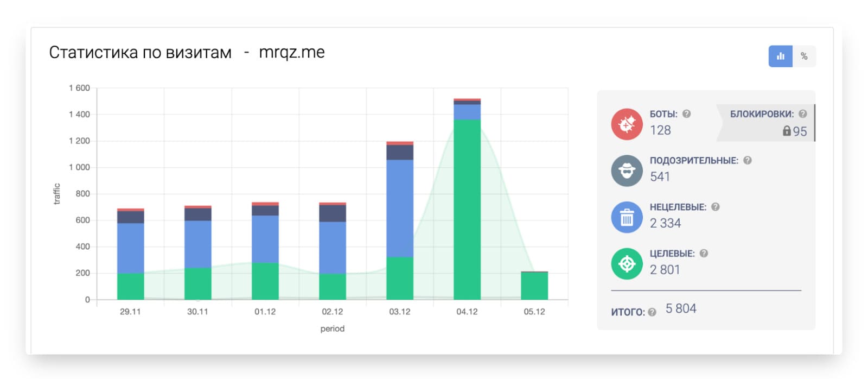
Task: Click the blue trash non-target icon
Action: click(x=627, y=217)
